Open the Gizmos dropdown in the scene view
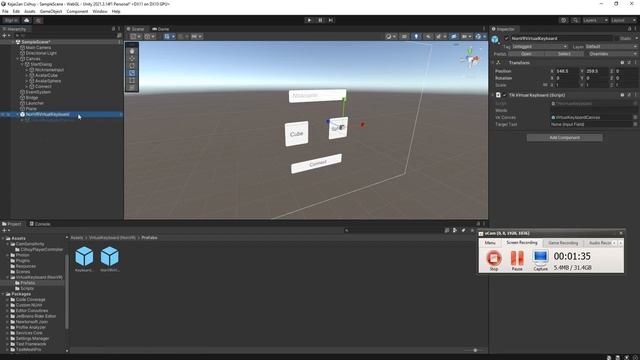640x360 pixels. (480, 36)
